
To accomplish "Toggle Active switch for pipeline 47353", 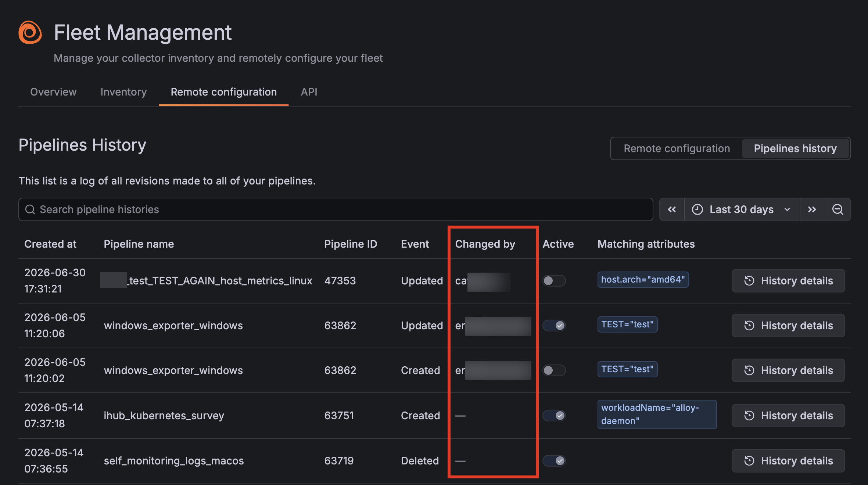I will coord(554,281).
